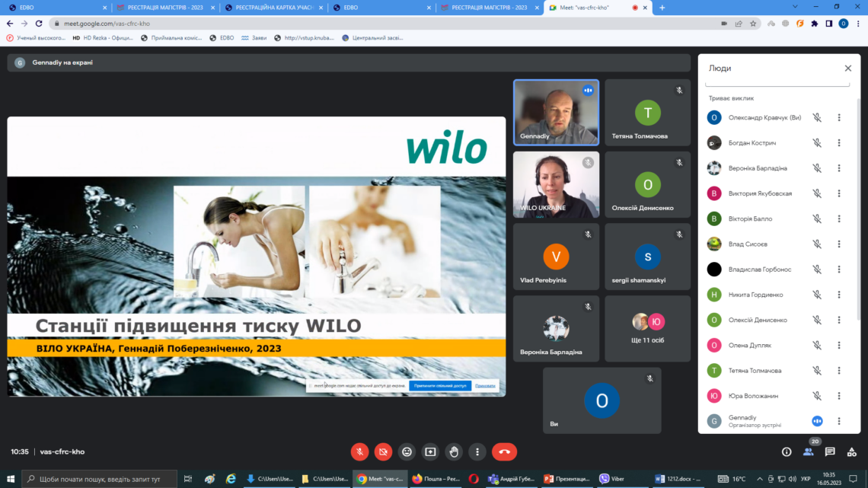Open Word document '1212.docx' on taskbar
868x488 pixels.
pyautogui.click(x=678, y=479)
